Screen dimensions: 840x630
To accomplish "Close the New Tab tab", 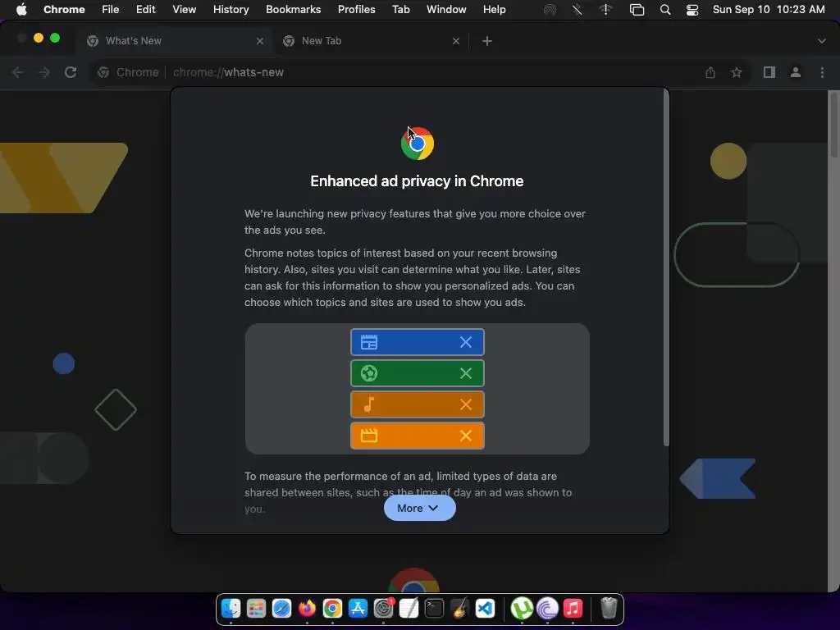I will 456,41.
